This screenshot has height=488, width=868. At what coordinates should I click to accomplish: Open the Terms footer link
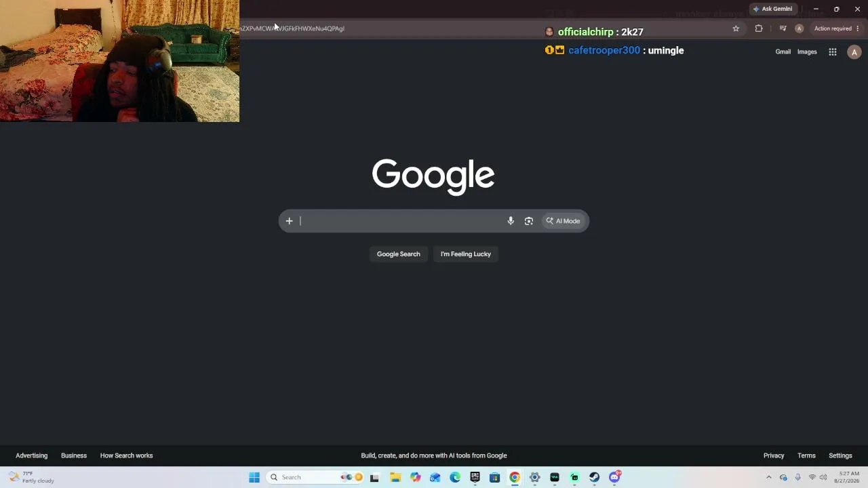pos(806,455)
